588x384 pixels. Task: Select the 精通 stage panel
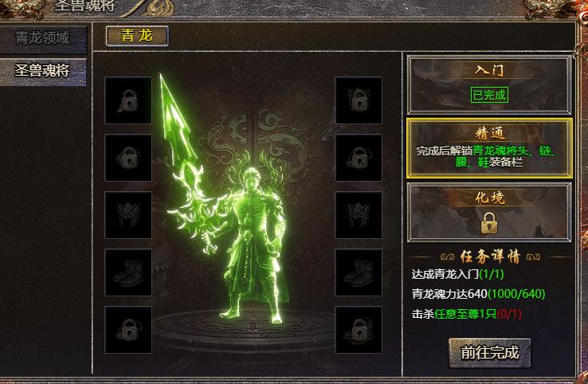489,148
